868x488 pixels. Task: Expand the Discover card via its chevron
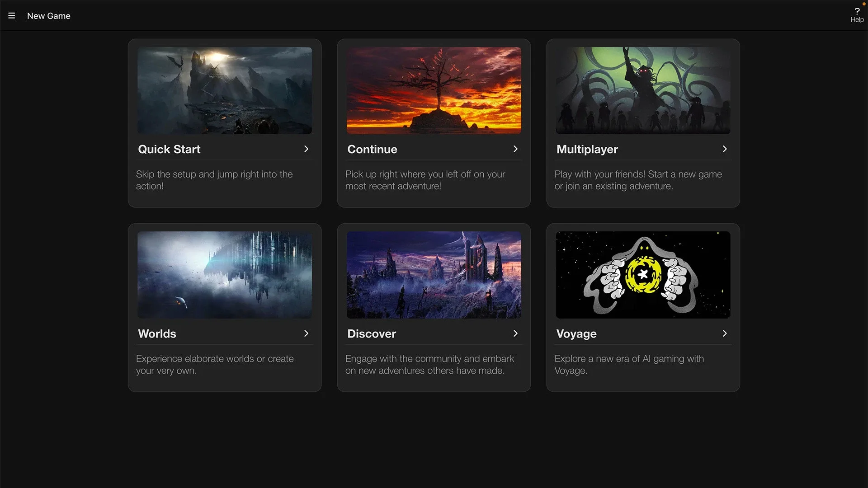[x=515, y=333]
